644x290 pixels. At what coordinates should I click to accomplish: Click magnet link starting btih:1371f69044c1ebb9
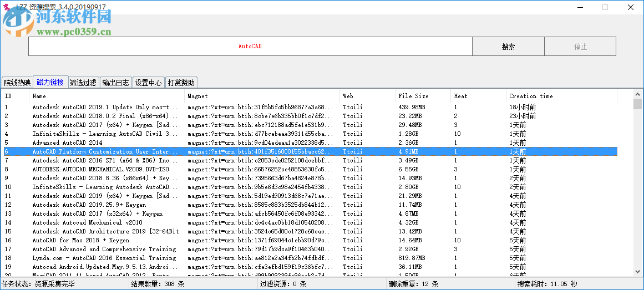261,240
